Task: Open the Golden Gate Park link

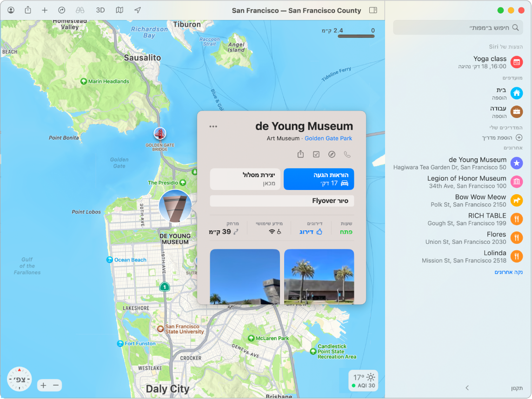Action: 328,138
